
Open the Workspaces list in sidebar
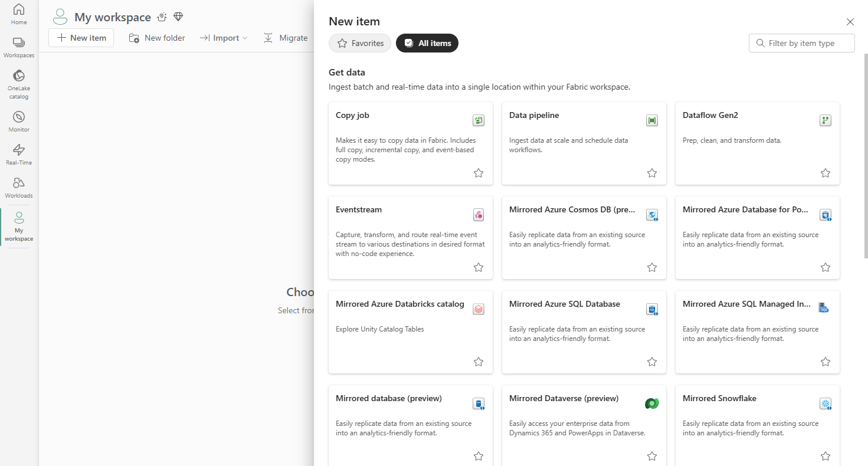point(19,47)
